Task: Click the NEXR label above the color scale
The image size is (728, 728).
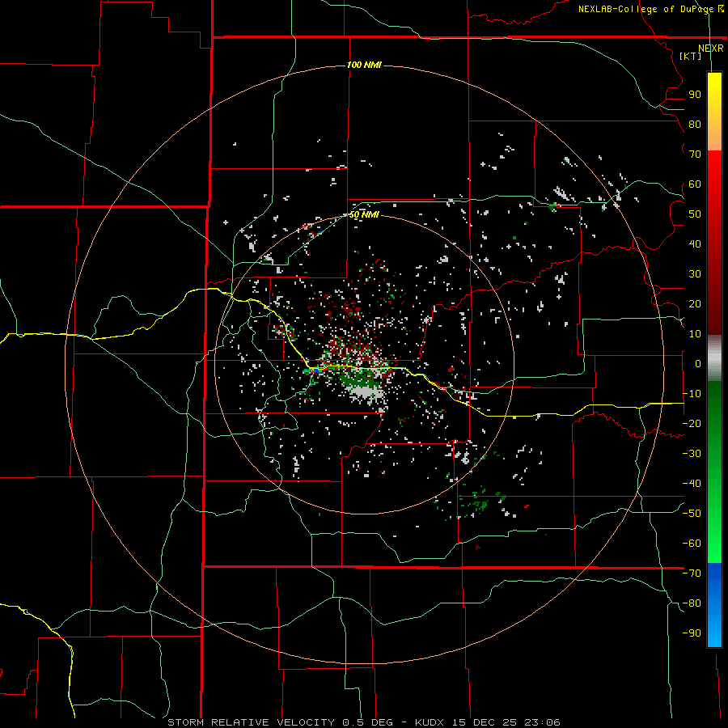Action: (711, 49)
